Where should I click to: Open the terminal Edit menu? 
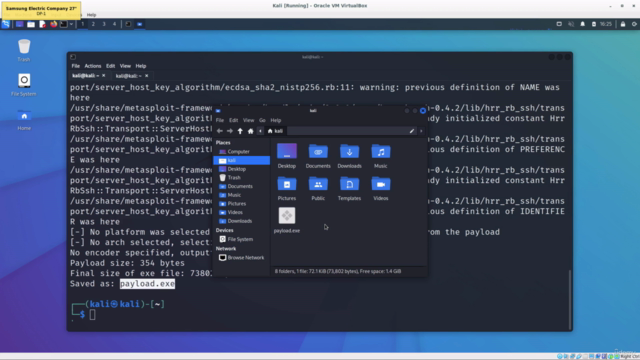(x=110, y=66)
